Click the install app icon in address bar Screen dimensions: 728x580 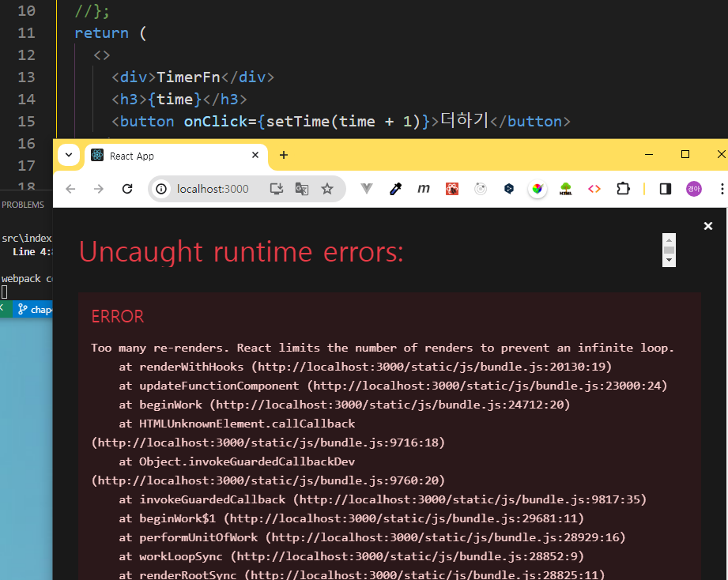click(276, 189)
